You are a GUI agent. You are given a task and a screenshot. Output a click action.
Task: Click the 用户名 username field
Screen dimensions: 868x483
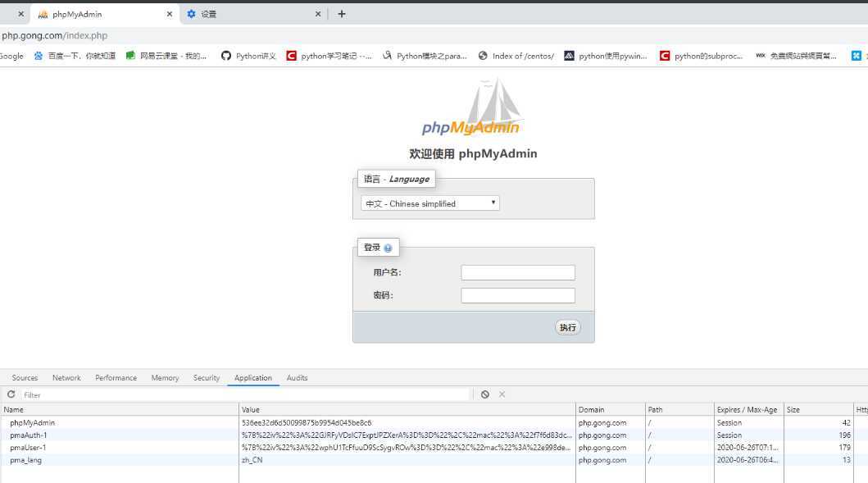pos(517,272)
